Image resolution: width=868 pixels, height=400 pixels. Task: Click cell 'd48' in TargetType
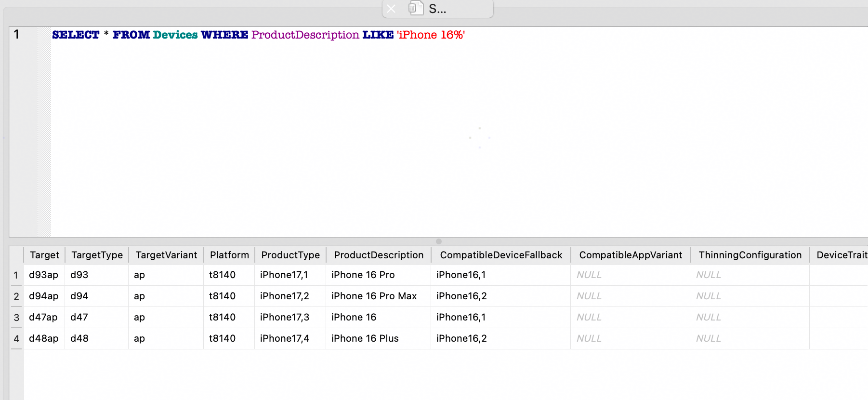97,338
